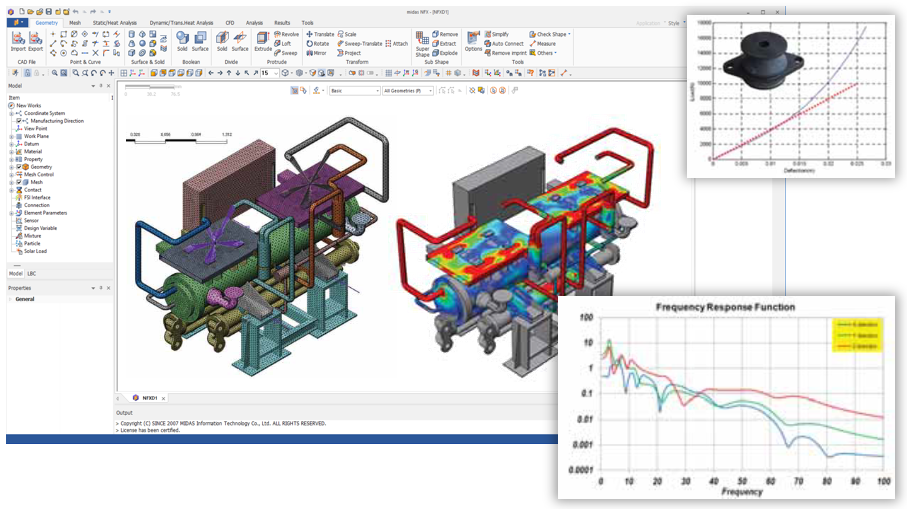This screenshot has height=509, width=907.
Task: Toggle the Geometry visibility checkbox
Action: (x=19, y=167)
